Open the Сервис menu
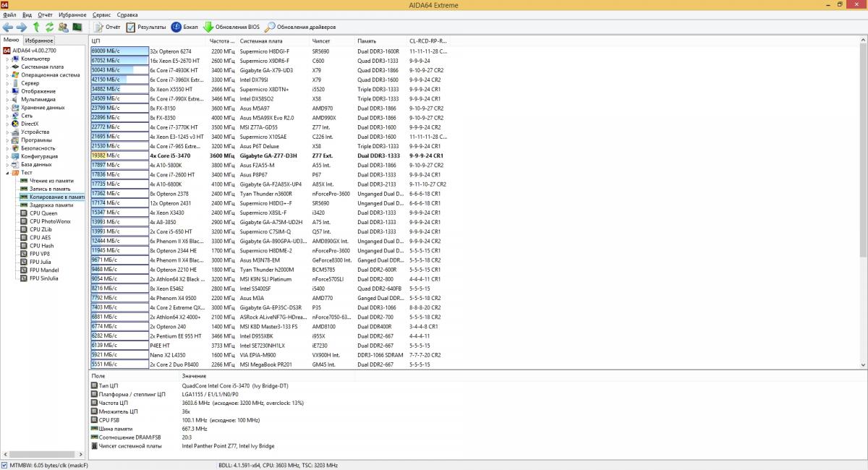Screen dimensions: 868x470 point(102,14)
